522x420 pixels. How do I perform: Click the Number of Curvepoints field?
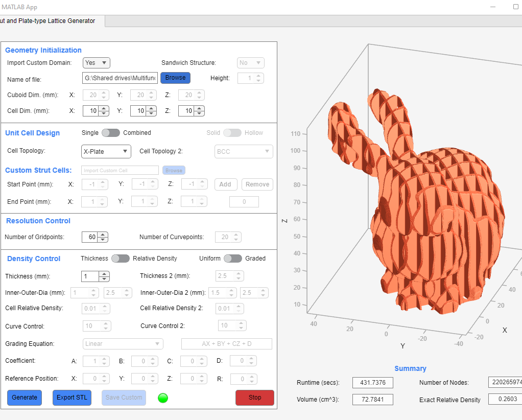point(228,237)
